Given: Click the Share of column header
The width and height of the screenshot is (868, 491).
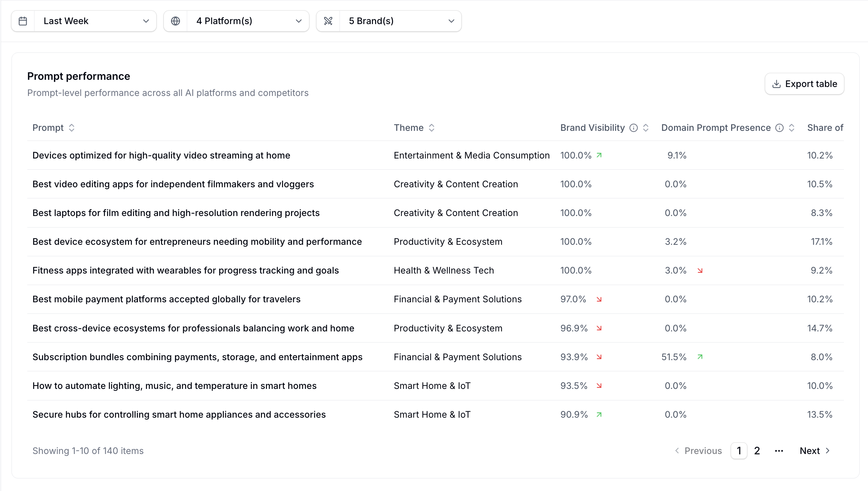Looking at the screenshot, I should pyautogui.click(x=825, y=128).
